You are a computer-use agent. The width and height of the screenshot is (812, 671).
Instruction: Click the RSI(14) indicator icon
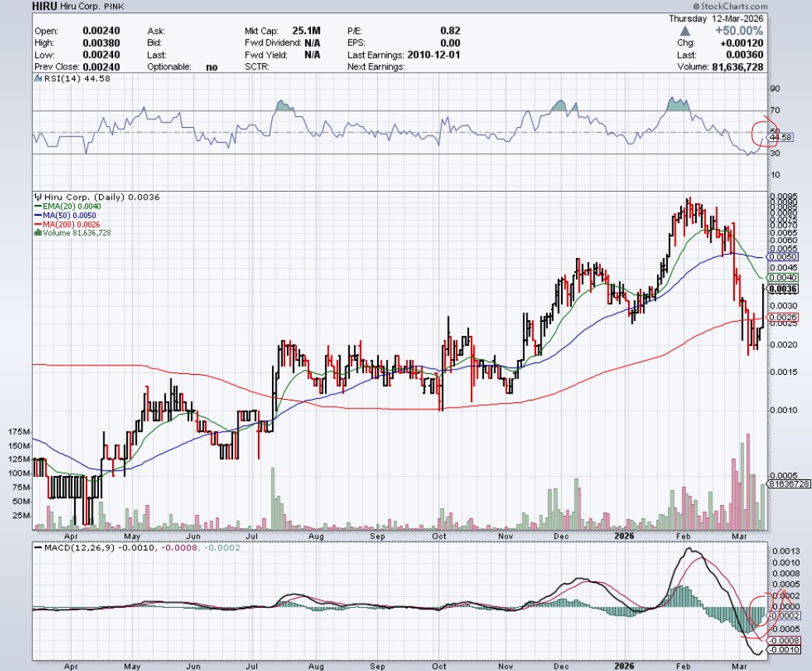[x=37, y=79]
